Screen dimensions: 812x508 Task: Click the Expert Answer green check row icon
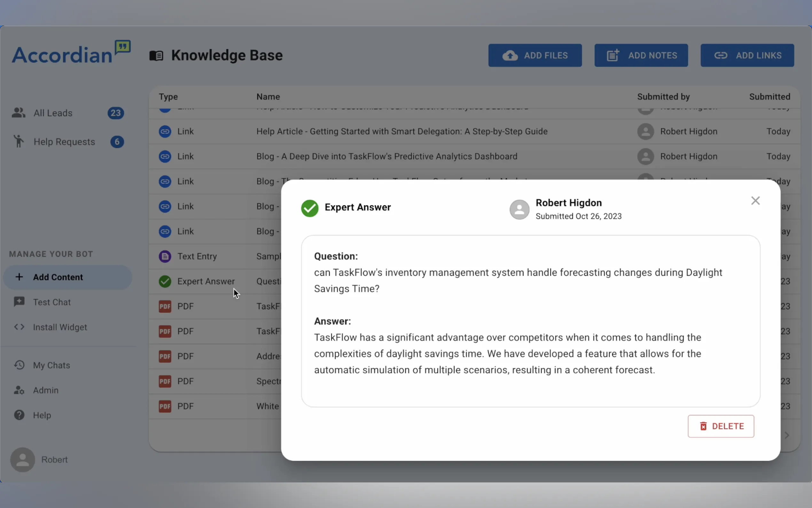(165, 281)
